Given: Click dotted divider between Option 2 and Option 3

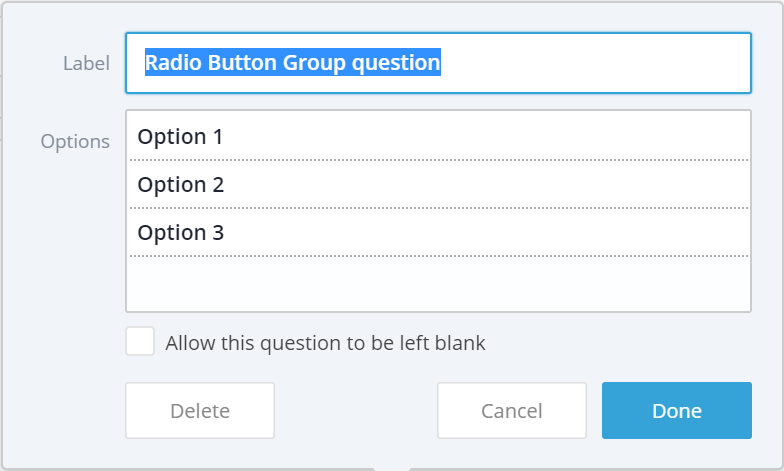Looking at the screenshot, I should coord(438,208).
